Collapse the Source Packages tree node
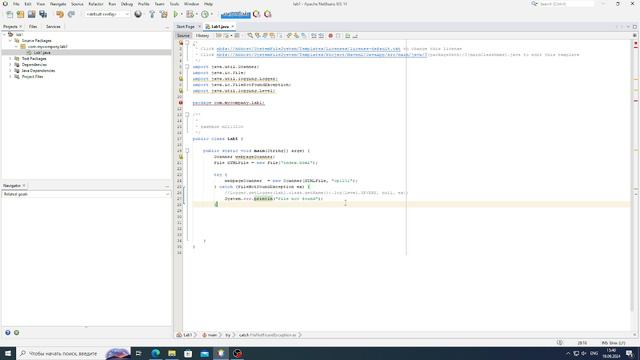 tap(10, 41)
